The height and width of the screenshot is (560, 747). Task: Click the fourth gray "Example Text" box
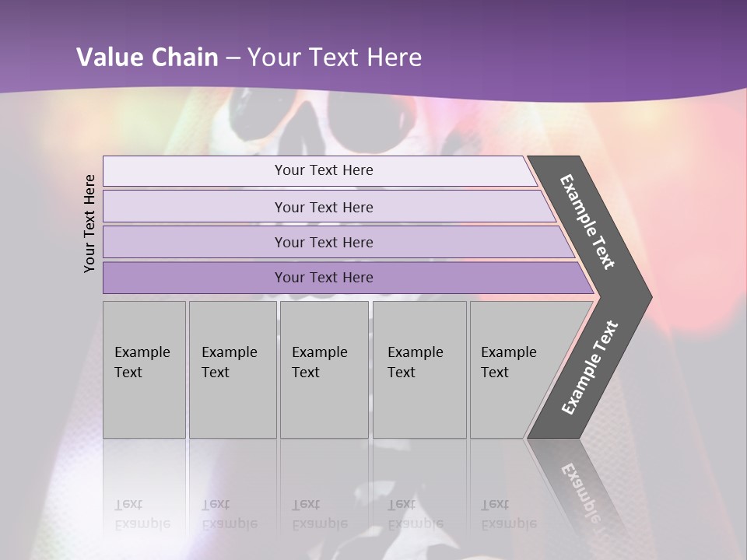(x=419, y=369)
